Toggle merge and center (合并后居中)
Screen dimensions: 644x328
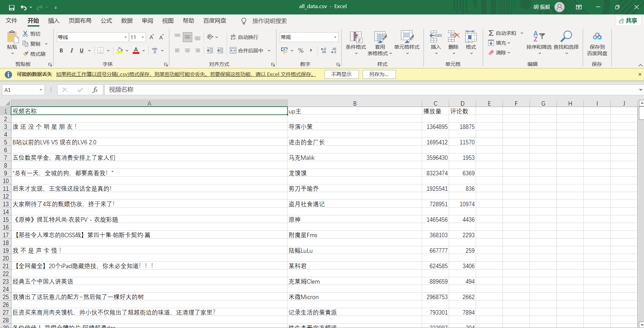pyautogui.click(x=247, y=50)
